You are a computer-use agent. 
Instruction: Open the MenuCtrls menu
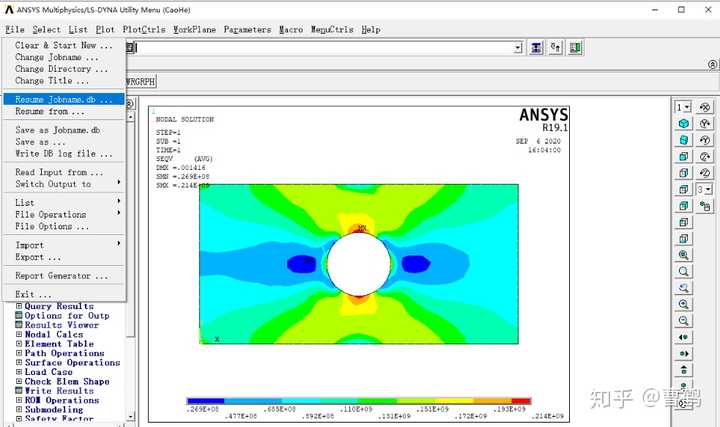tap(332, 30)
